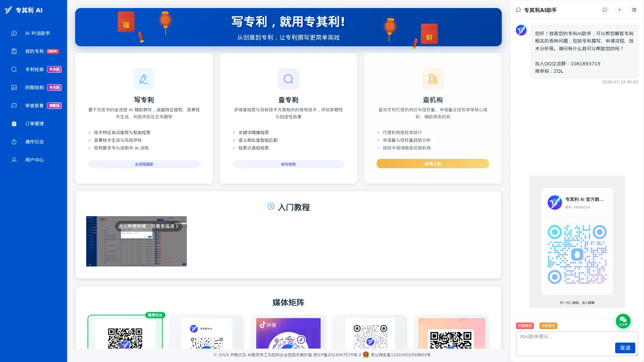
Task: Click 进入哔哩哔哩，观看更高清 link
Action: [x=148, y=226]
